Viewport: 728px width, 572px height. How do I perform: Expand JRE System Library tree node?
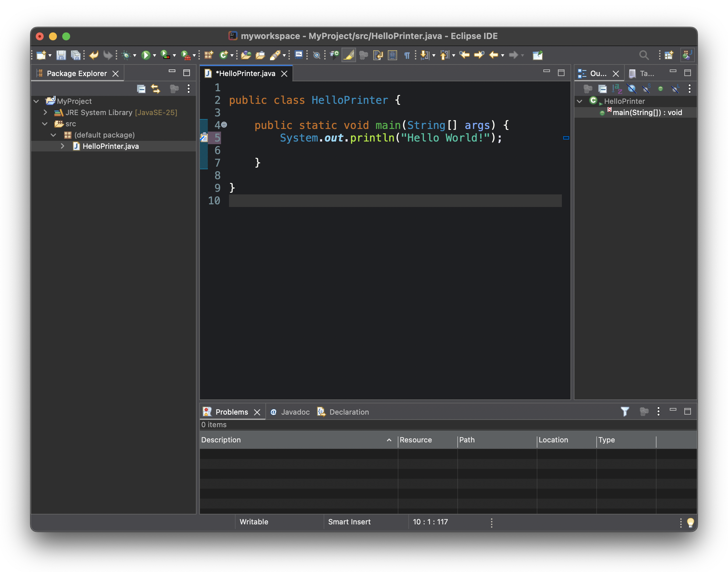tap(45, 112)
